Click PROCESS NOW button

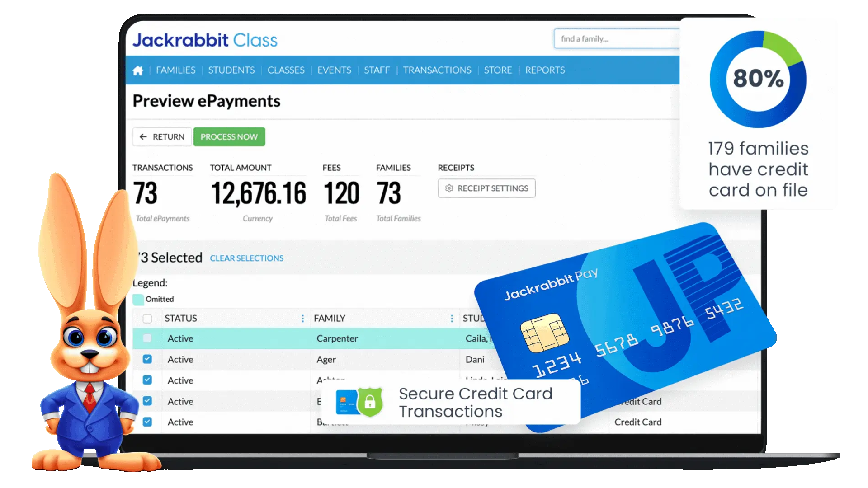229,136
